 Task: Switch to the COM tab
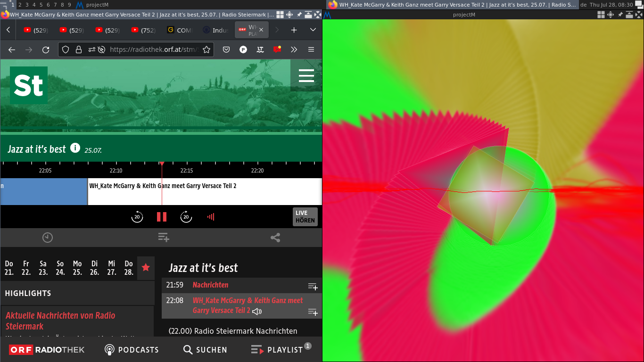point(180,30)
